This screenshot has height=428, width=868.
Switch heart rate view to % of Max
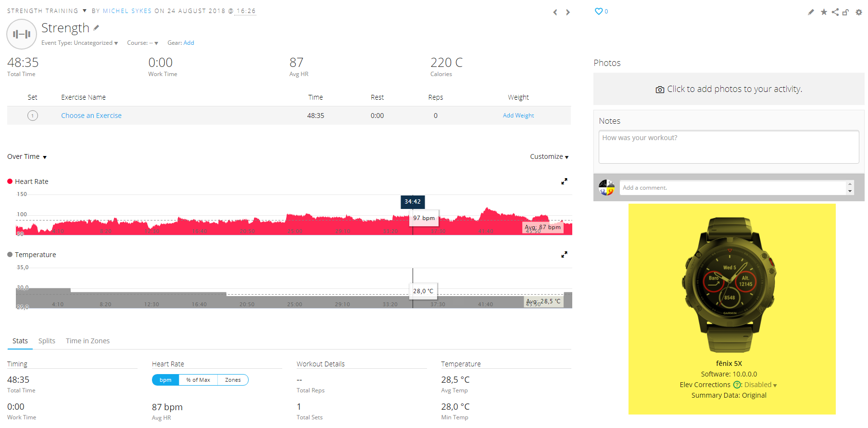[x=198, y=380]
